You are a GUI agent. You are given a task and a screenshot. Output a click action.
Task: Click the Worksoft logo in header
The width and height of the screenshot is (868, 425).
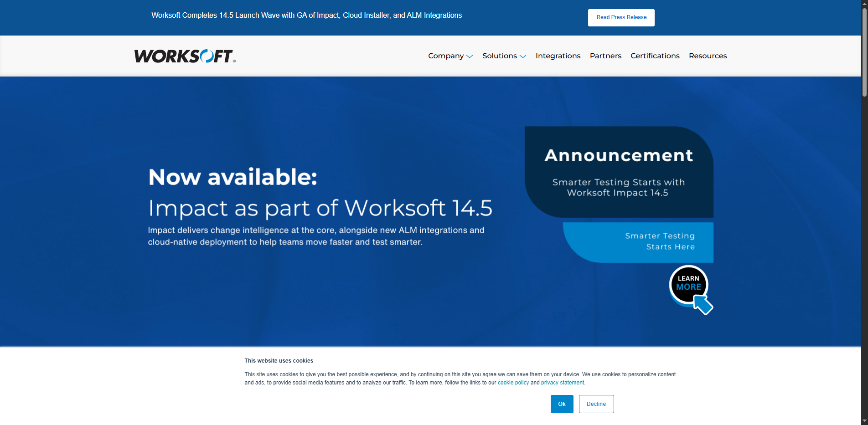(x=185, y=56)
